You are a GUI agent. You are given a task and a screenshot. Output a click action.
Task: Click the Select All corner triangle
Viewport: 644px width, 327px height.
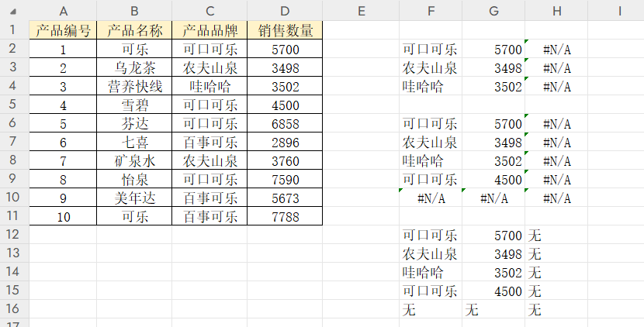pyautogui.click(x=14, y=10)
